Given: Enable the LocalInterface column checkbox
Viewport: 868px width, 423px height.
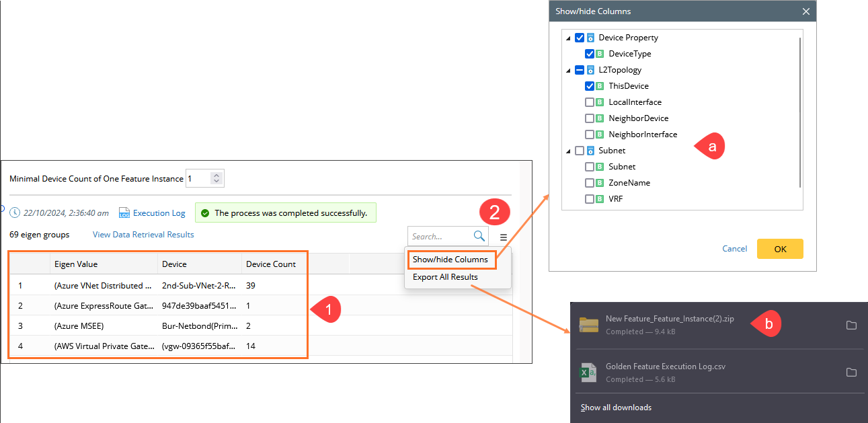Looking at the screenshot, I should [590, 102].
